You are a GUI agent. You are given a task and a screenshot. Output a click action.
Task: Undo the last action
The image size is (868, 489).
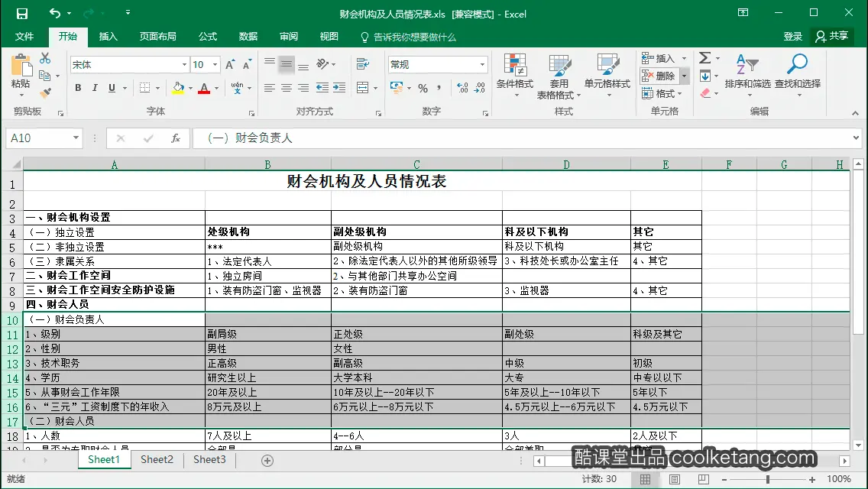(54, 13)
